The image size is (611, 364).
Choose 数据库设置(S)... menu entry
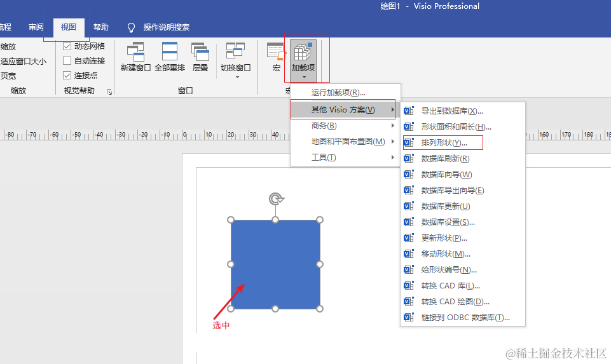[463, 222]
